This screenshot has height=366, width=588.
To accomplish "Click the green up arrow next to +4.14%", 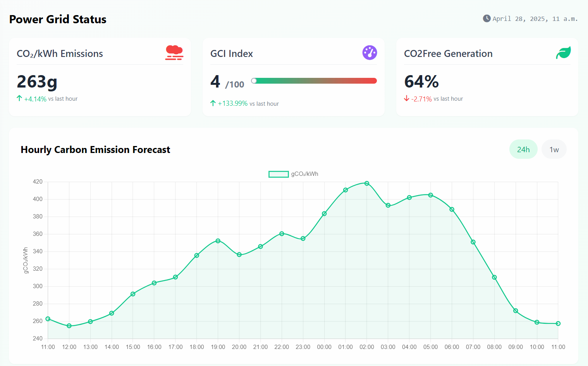I will click(19, 98).
